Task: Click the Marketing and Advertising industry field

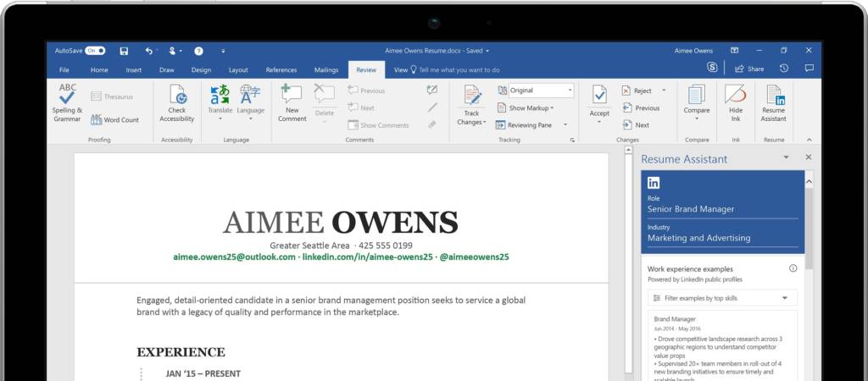Action: pos(722,238)
